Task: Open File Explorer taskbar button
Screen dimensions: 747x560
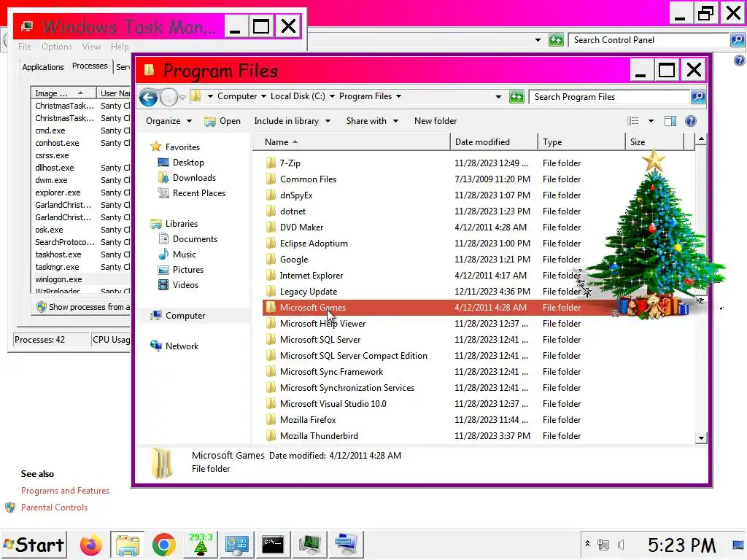Action: pyautogui.click(x=128, y=545)
